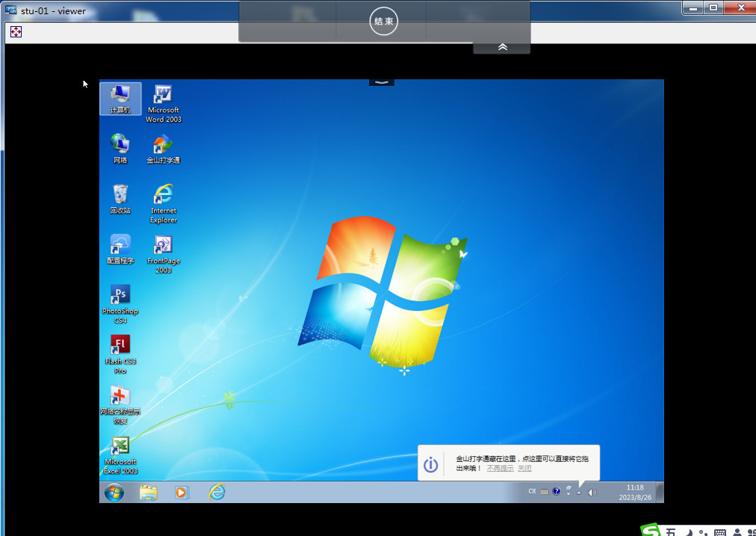Select the 回收站 (Recycle Bin) icon
The width and height of the screenshot is (756, 536).
[x=120, y=199]
